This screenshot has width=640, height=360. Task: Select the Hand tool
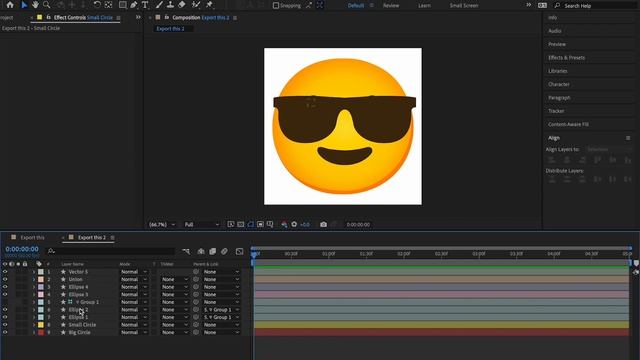[35, 5]
